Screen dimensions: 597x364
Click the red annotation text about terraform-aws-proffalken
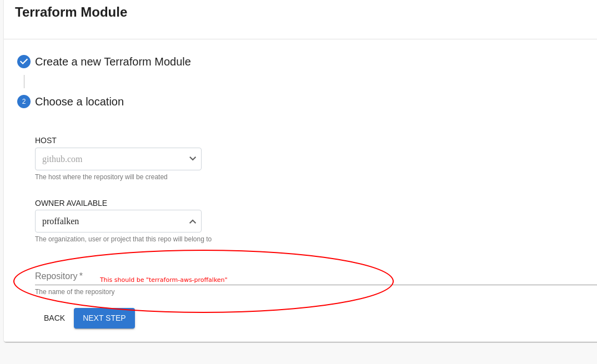click(164, 280)
